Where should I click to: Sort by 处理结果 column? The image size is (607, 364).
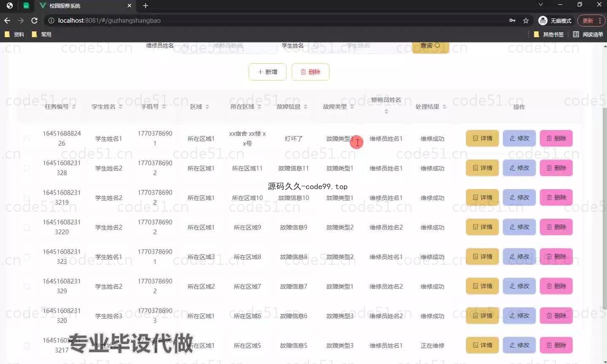(444, 107)
